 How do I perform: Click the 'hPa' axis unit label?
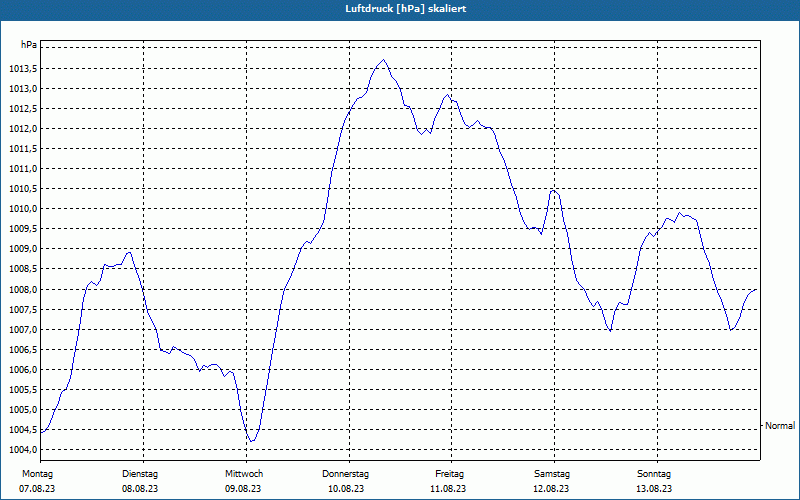click(29, 45)
